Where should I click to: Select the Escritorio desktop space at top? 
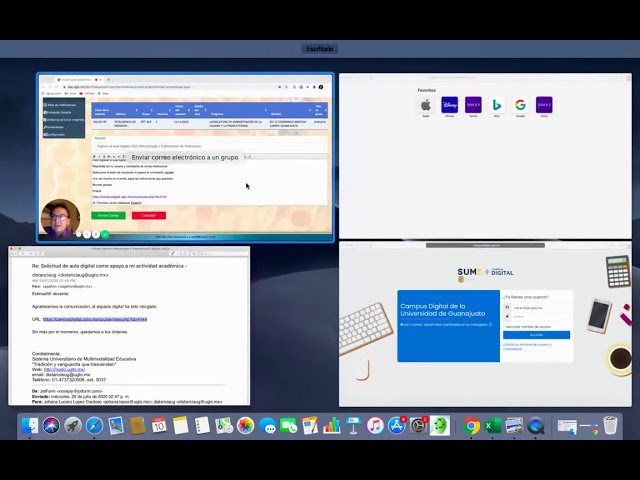click(x=320, y=48)
